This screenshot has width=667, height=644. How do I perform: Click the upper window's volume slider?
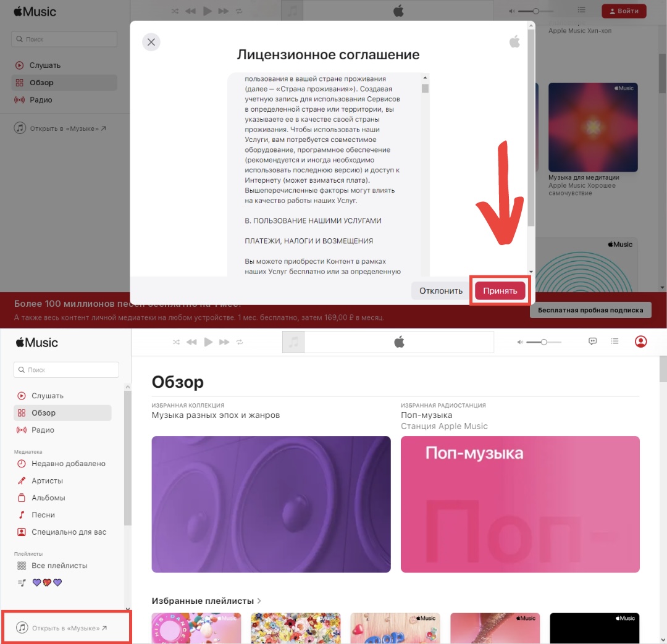(x=536, y=11)
